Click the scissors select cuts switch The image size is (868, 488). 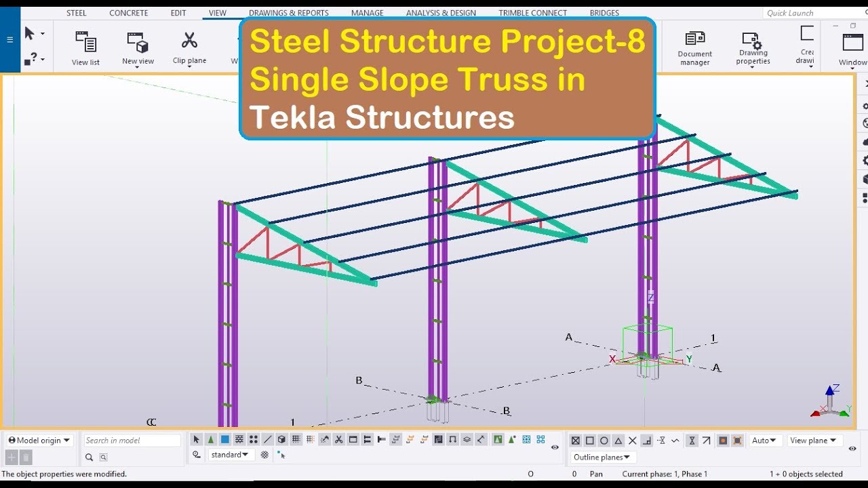339,440
